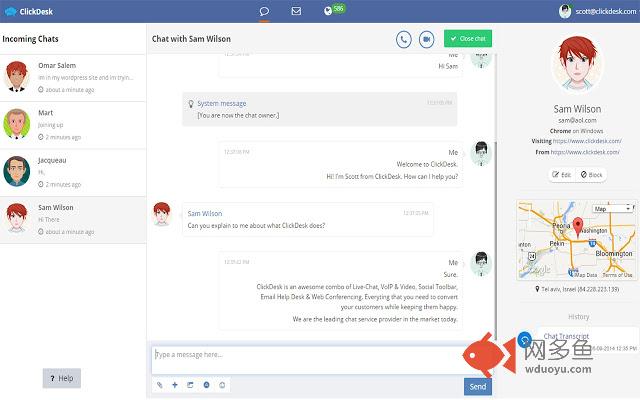This screenshot has height=400, width=640.
Task: Block visitor Sam Wilson
Action: point(591,175)
